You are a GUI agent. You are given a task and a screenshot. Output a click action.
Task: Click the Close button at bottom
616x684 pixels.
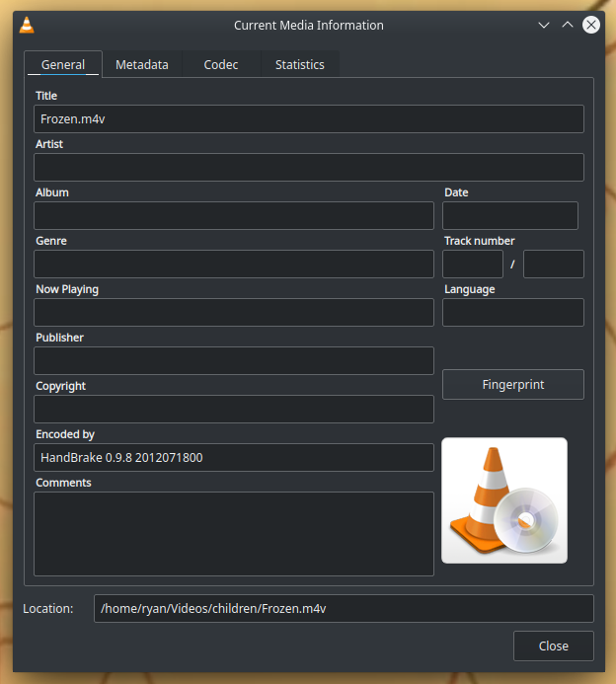tap(554, 646)
